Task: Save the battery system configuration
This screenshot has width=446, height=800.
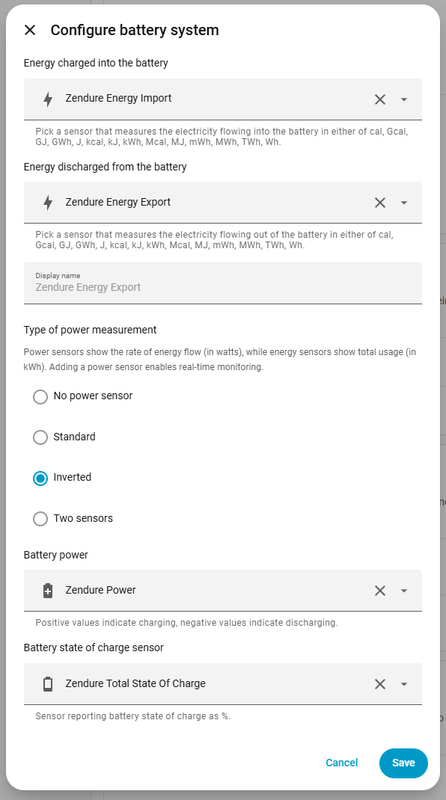Action: point(403,763)
